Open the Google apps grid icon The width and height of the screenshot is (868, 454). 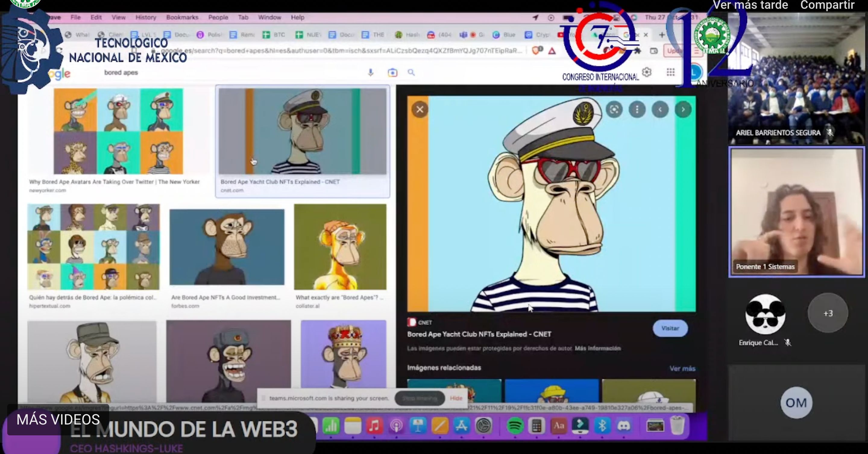click(671, 72)
